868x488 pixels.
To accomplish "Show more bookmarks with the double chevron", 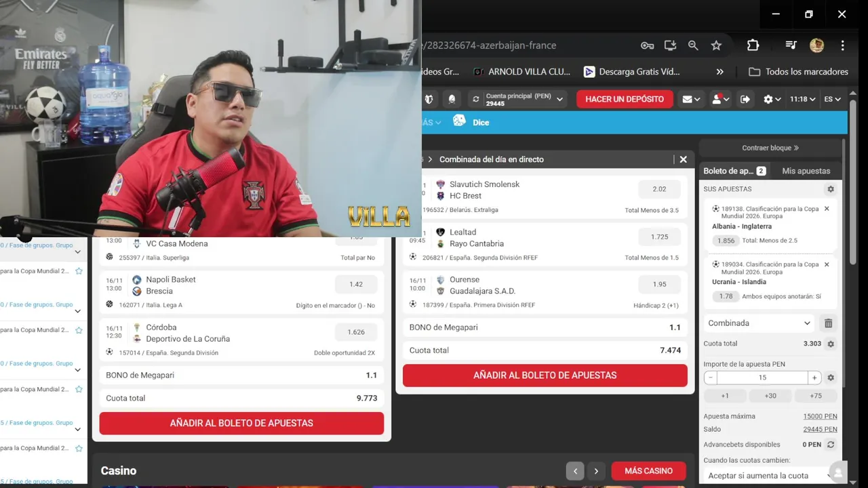I will 719,72.
